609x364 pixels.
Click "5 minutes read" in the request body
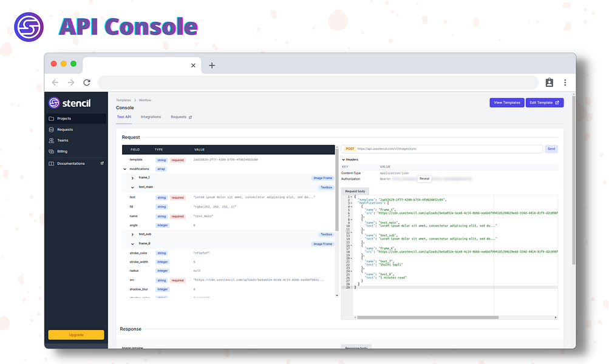point(392,277)
